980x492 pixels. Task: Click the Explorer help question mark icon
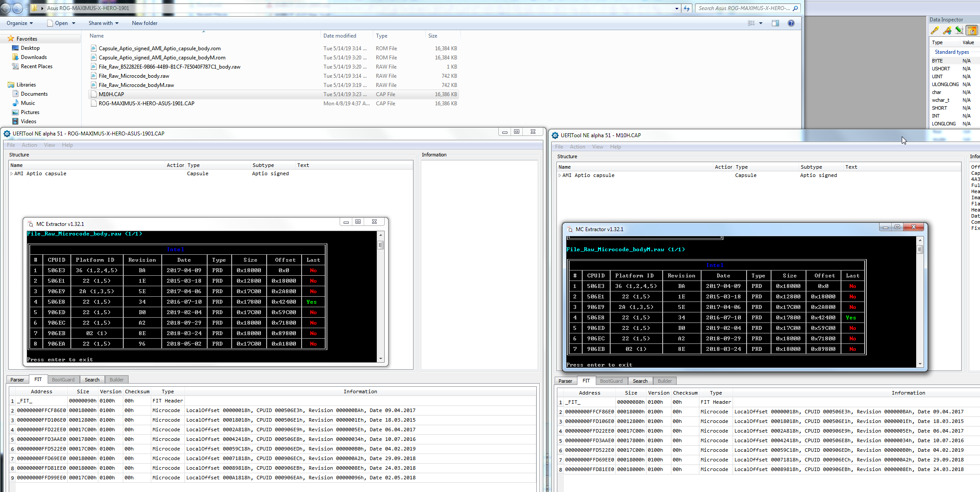(x=791, y=23)
